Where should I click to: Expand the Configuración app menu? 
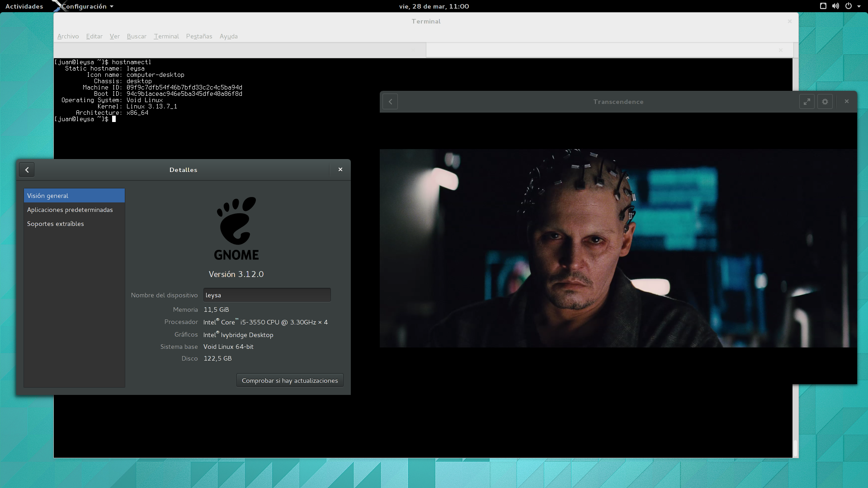[x=87, y=6]
